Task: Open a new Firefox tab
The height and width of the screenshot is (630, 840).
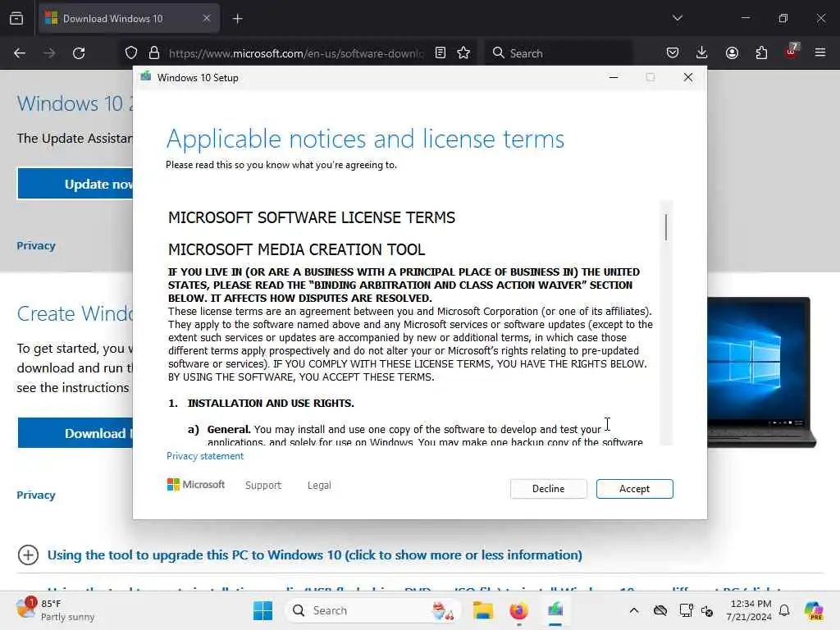Action: (237, 19)
